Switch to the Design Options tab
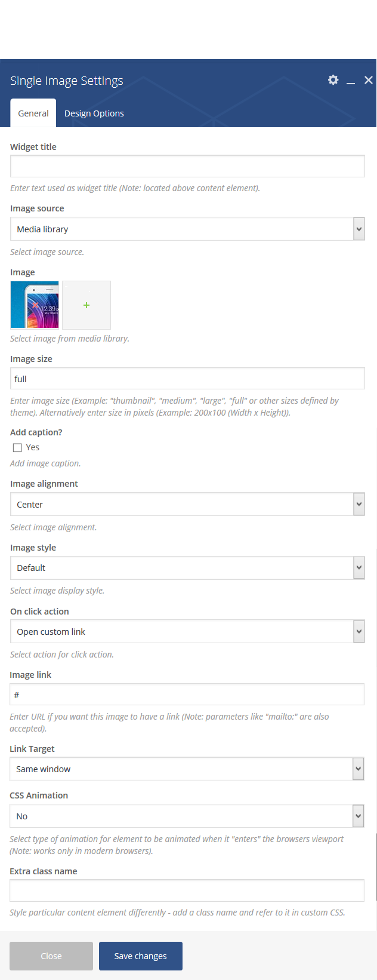Screen dimensions: 377x980 click(94, 113)
